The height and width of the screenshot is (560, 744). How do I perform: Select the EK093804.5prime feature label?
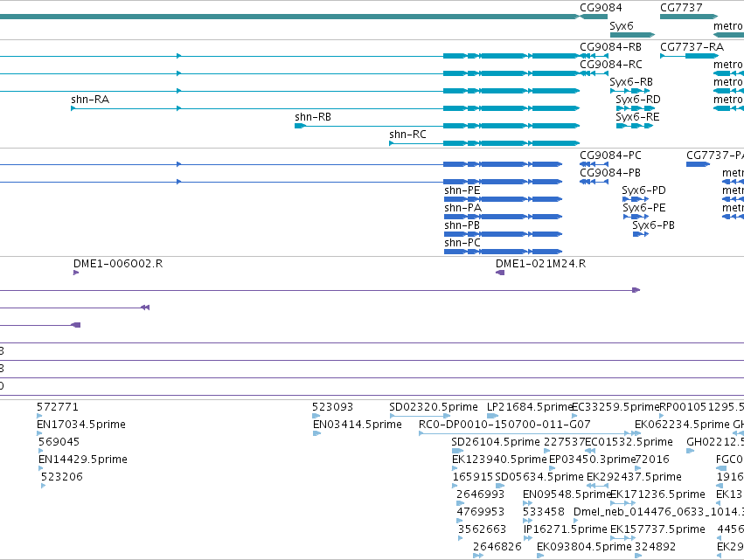point(584,547)
